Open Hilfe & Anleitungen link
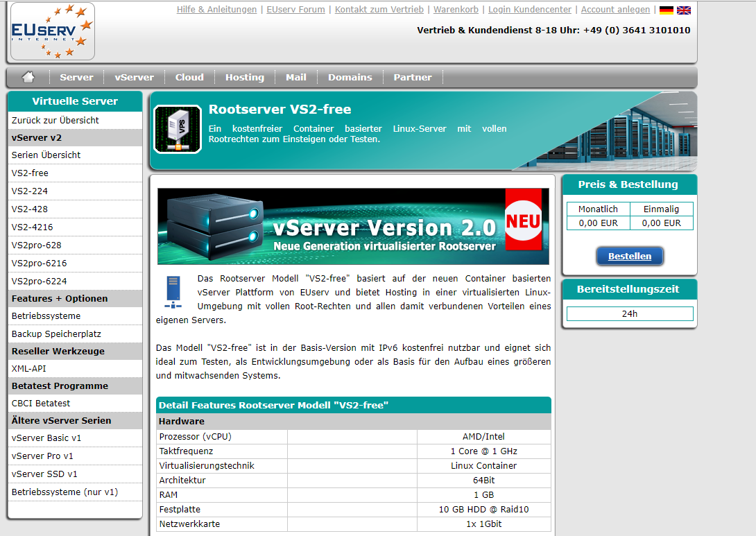This screenshot has width=756, height=536. click(216, 10)
